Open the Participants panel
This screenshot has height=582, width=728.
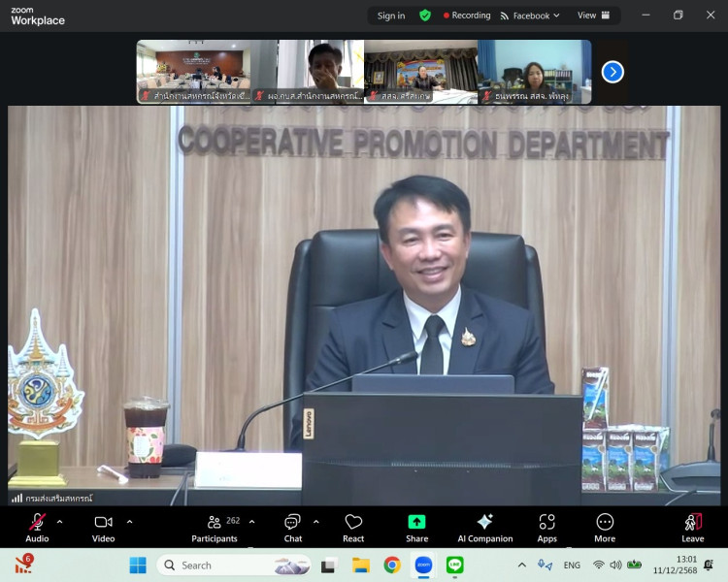(x=215, y=527)
